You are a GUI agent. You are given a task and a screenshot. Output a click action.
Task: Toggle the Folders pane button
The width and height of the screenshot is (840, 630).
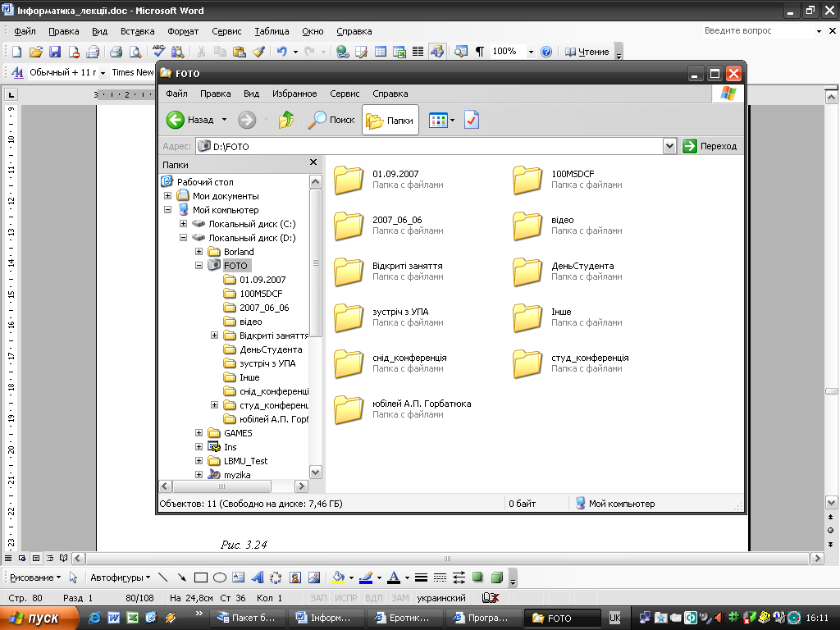coord(390,120)
